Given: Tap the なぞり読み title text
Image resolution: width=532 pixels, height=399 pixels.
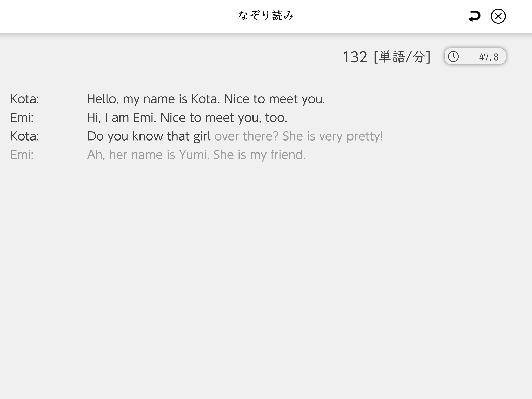Looking at the screenshot, I should (266, 16).
